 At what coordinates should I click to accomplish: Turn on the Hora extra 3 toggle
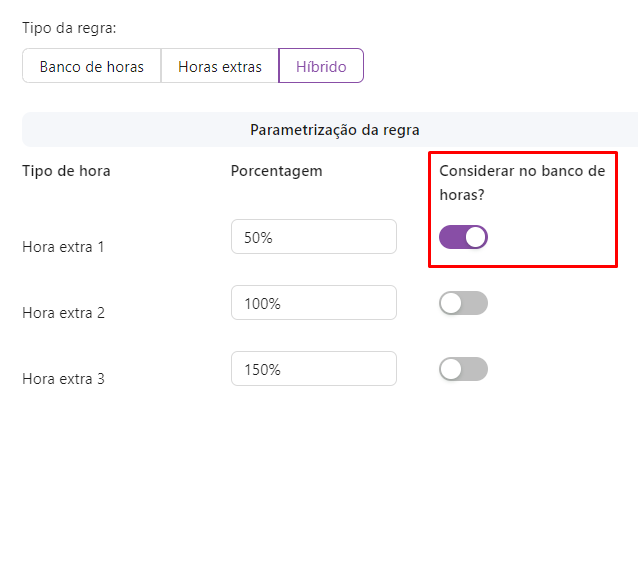pyautogui.click(x=463, y=369)
